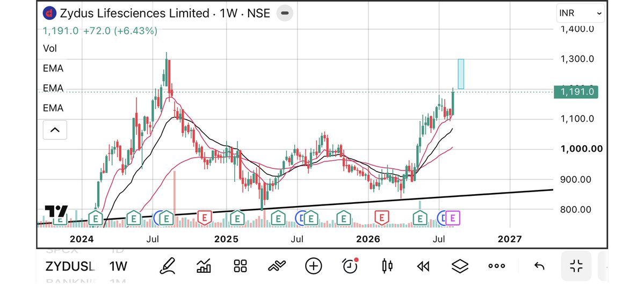Tap the 1,300.0 price axis label
The image size is (644, 298).
577,59
